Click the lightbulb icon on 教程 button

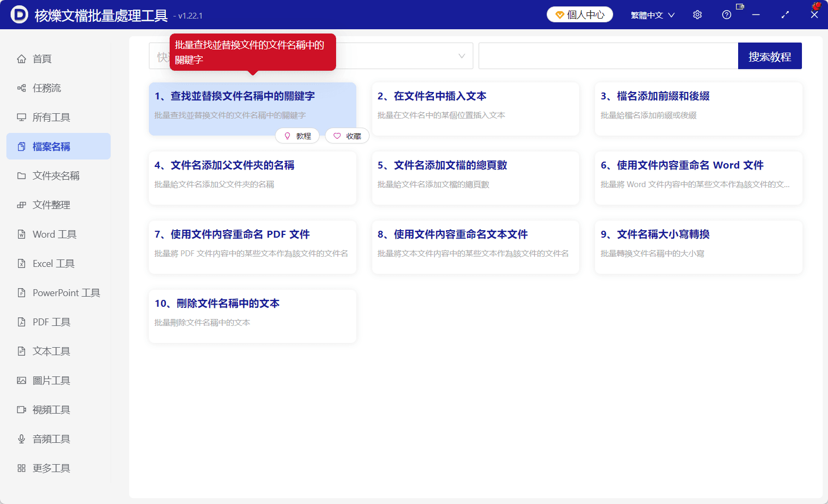(288, 136)
